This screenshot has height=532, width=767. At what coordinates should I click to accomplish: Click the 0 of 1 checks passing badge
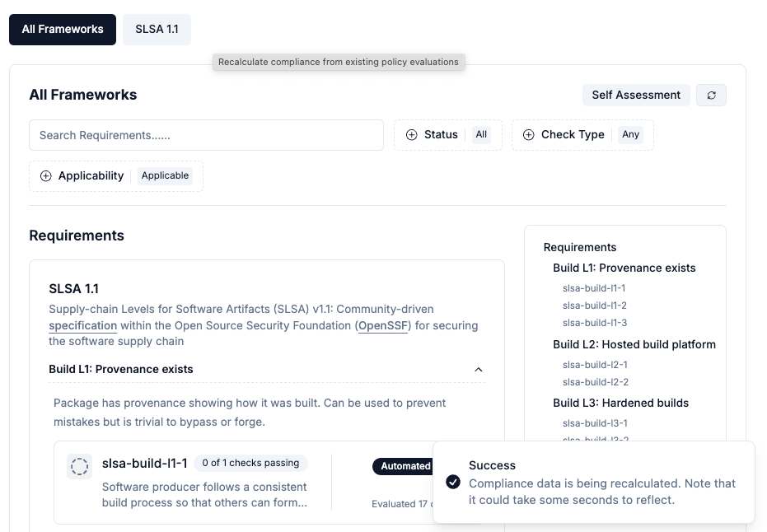(x=250, y=463)
